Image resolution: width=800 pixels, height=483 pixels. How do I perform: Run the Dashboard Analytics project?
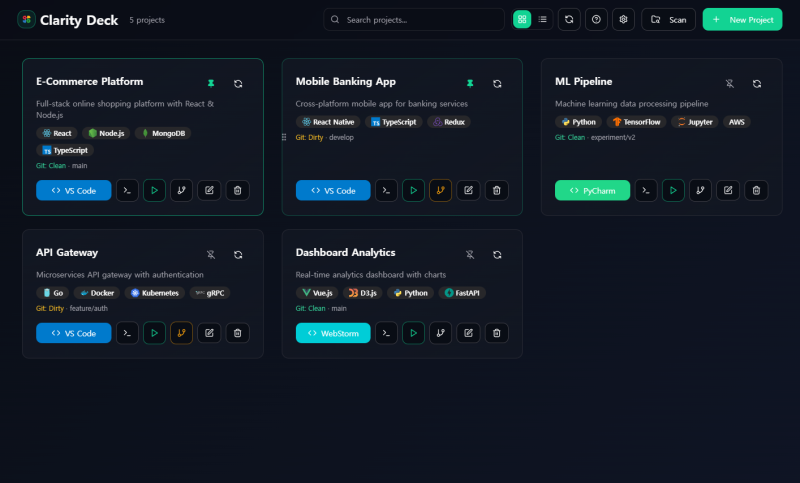tap(413, 333)
